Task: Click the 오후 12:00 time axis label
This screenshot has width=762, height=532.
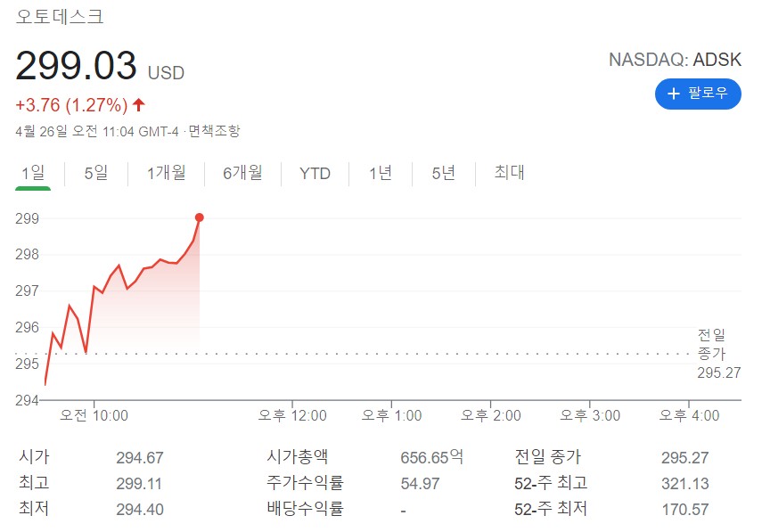Action: click(292, 416)
